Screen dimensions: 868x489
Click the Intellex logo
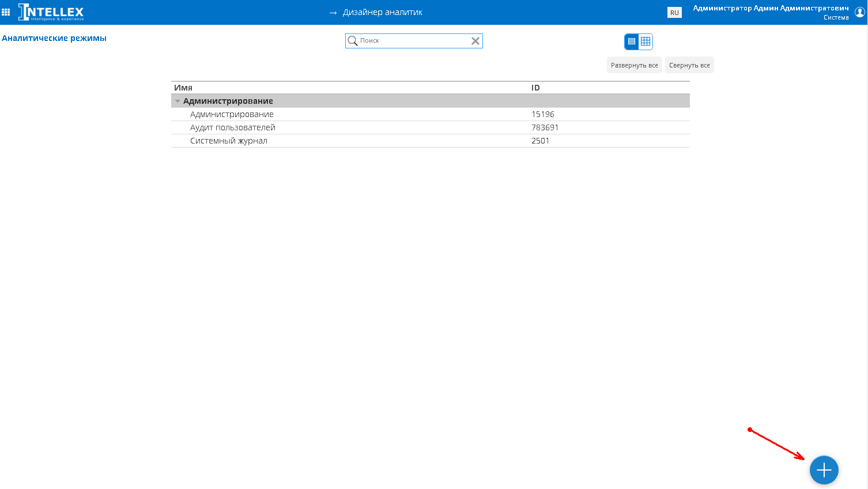(51, 12)
